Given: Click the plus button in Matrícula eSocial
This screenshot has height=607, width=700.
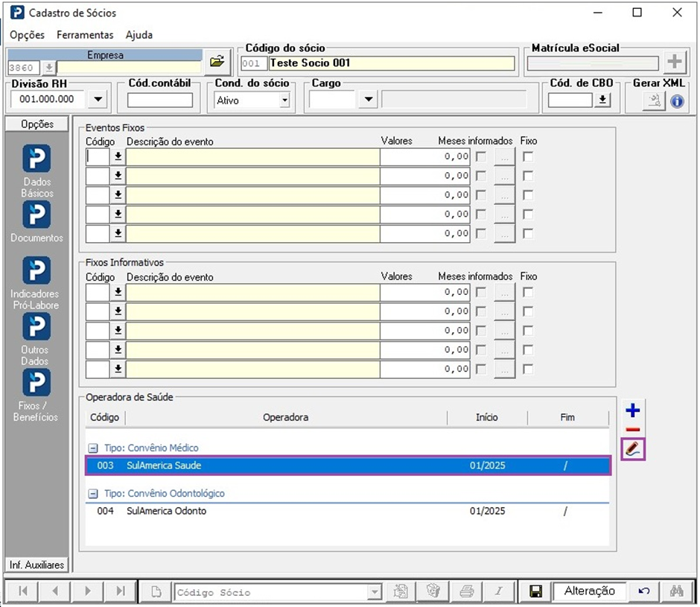Looking at the screenshot, I should click(675, 62).
